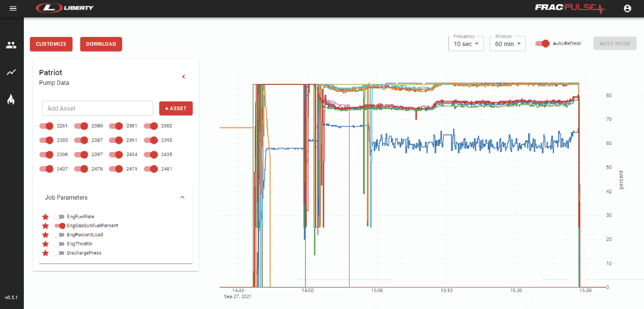This screenshot has width=644, height=309.
Task: Toggle off pump 2437
Action: pos(46,169)
